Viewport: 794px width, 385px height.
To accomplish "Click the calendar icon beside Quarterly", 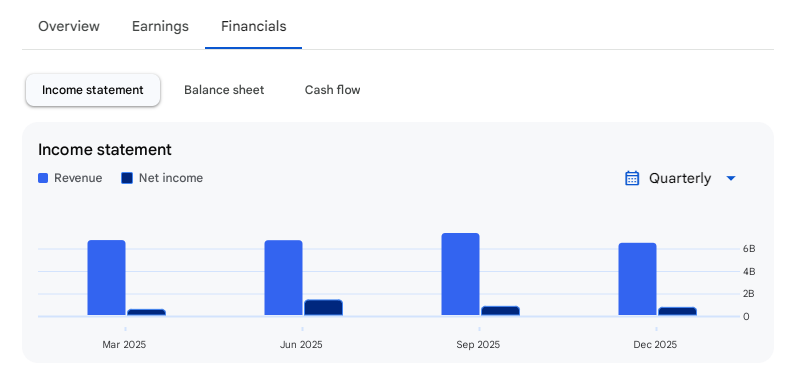I will pos(632,178).
